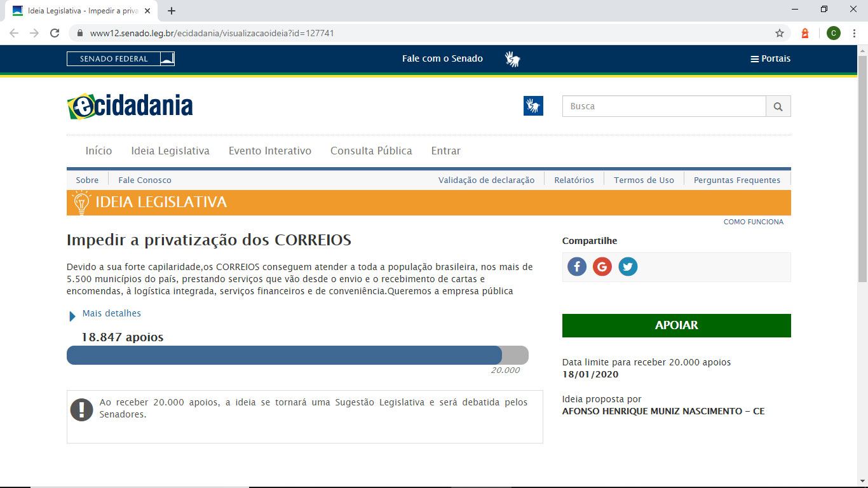Image resolution: width=868 pixels, height=488 pixels.
Task: Click the 20.000 goal label
Action: (505, 370)
